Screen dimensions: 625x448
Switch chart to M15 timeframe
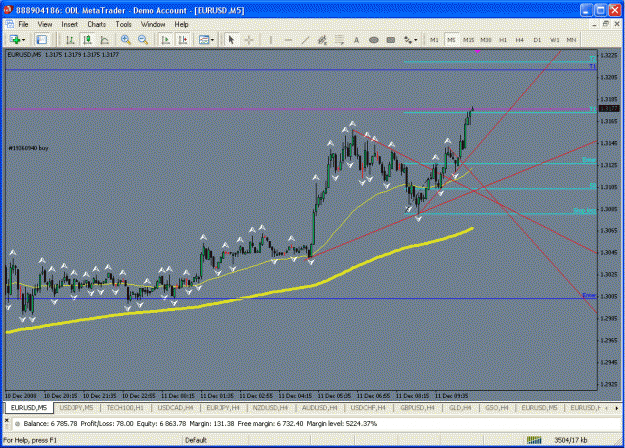[468, 40]
